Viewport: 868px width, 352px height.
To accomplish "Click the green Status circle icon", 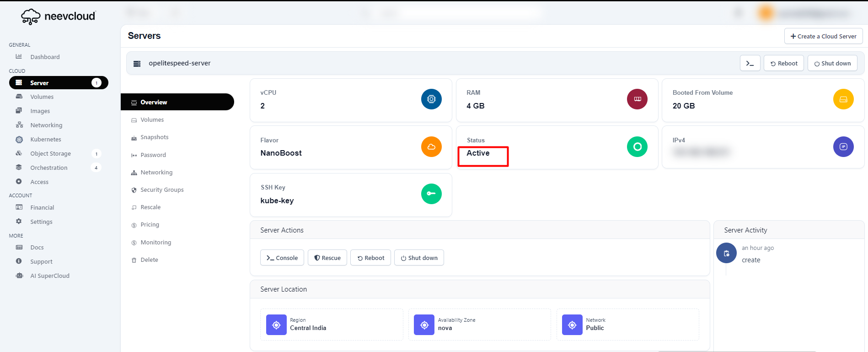I will [x=637, y=146].
